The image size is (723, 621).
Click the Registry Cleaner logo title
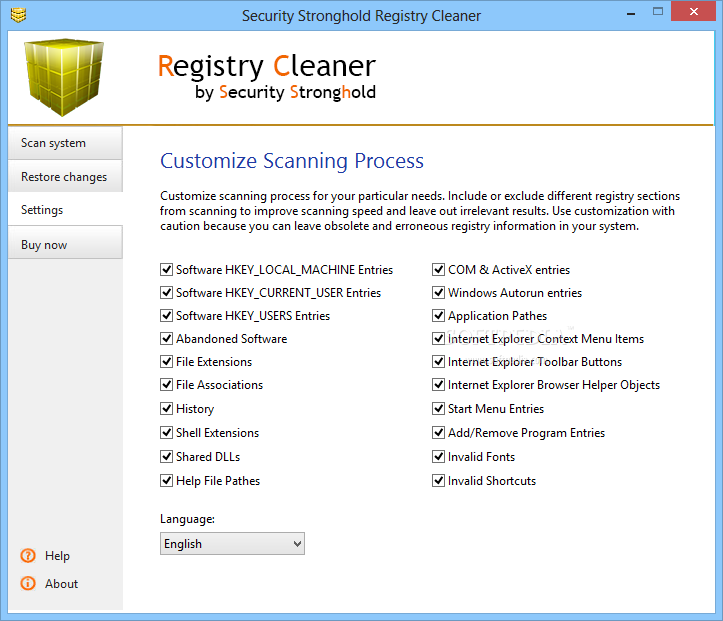click(x=267, y=66)
